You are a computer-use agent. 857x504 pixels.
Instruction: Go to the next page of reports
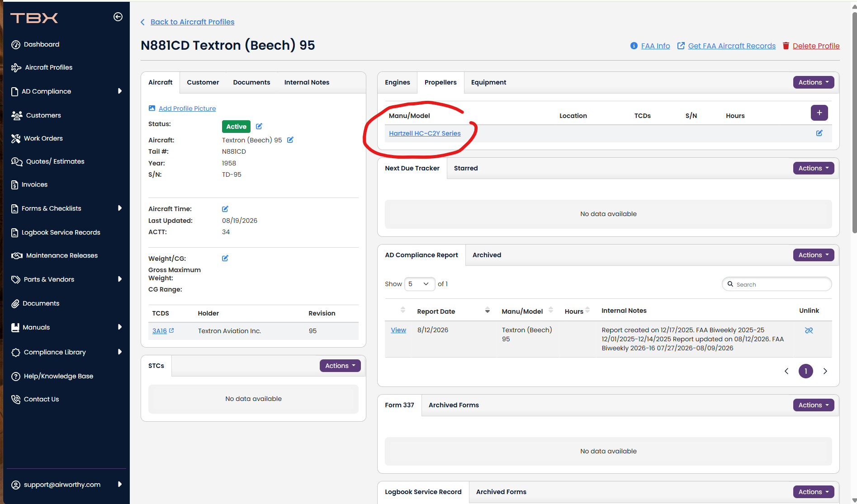(x=825, y=371)
